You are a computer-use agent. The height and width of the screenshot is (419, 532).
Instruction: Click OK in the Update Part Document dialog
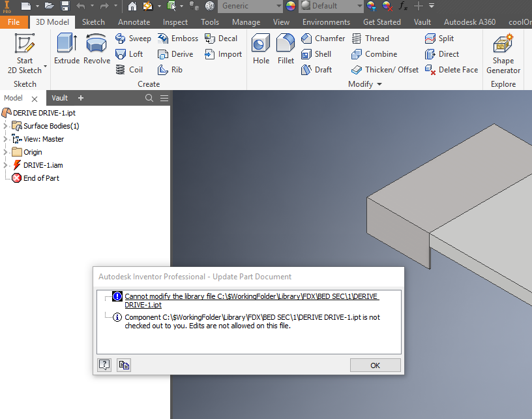click(x=375, y=365)
